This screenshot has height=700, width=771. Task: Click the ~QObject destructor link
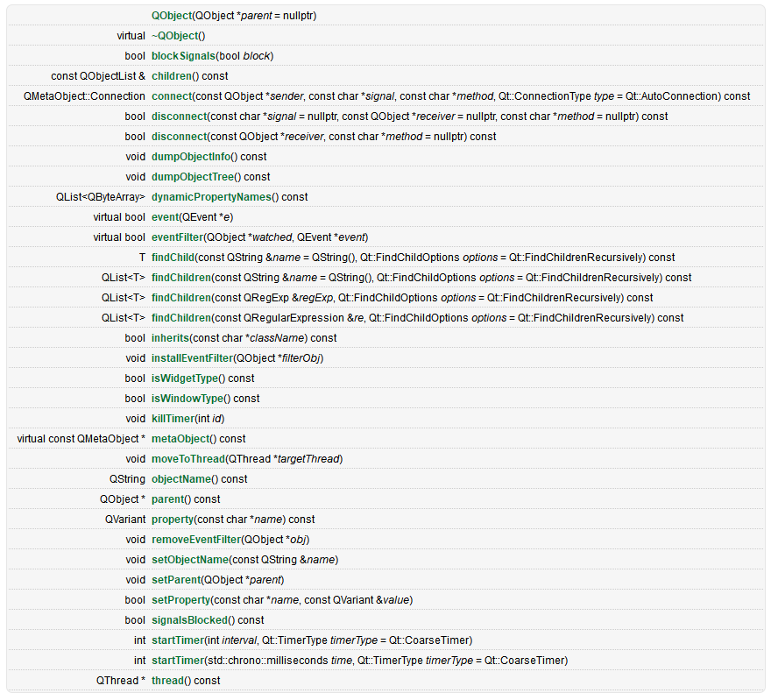pos(174,36)
